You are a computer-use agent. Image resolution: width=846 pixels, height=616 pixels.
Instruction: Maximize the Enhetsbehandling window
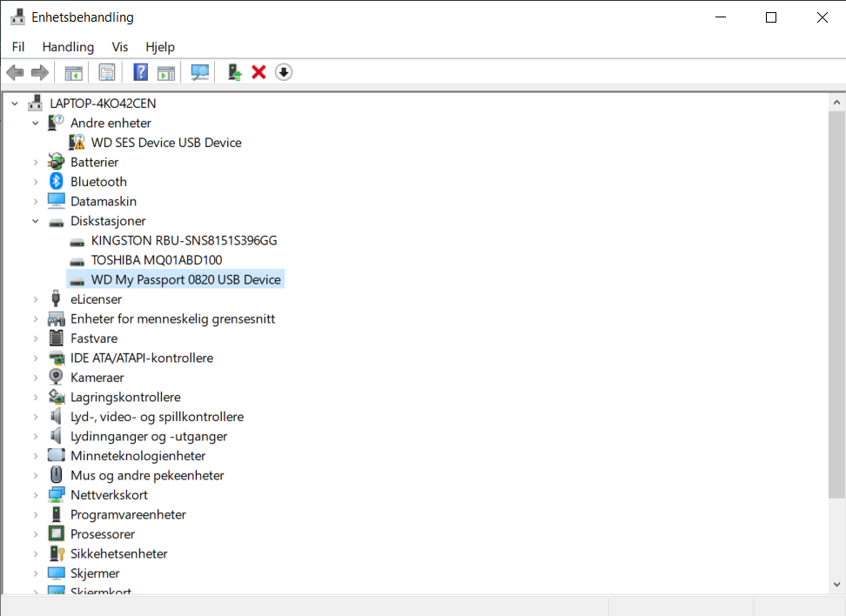tap(771, 17)
